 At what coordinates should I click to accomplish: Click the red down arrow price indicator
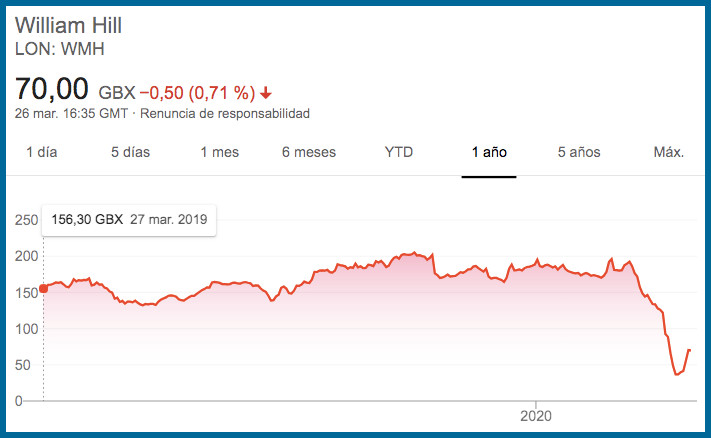click(x=266, y=93)
